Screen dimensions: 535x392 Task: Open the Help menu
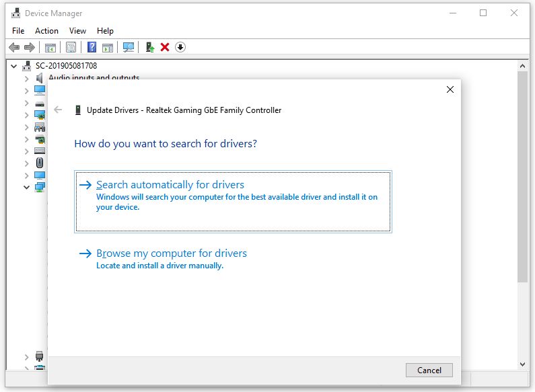click(105, 31)
